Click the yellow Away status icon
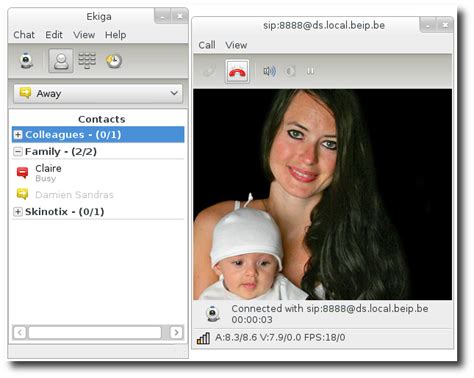474x378 pixels. 25,93
